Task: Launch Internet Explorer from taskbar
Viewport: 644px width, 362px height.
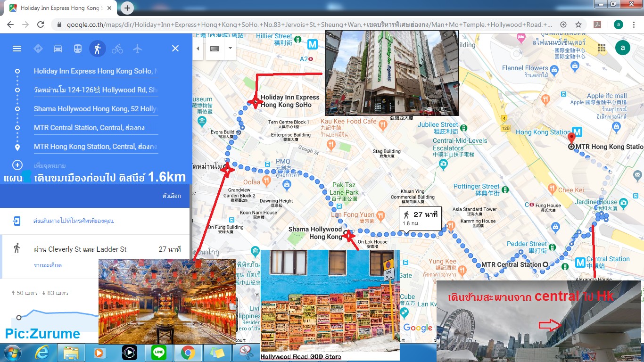Action: 42,353
